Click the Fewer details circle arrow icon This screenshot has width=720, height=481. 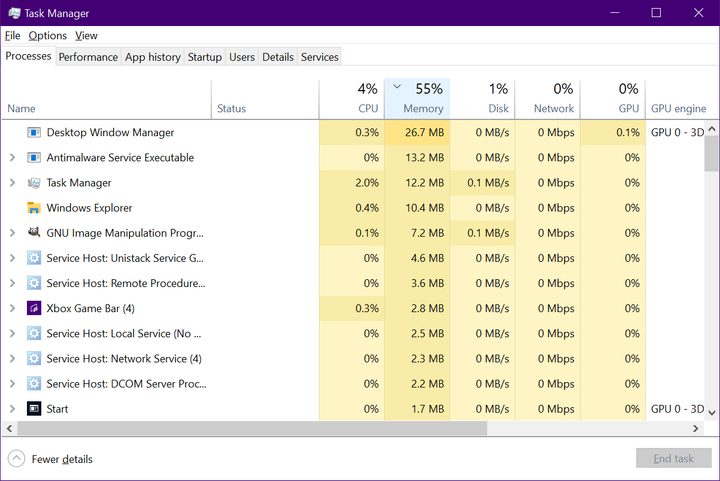(x=17, y=459)
